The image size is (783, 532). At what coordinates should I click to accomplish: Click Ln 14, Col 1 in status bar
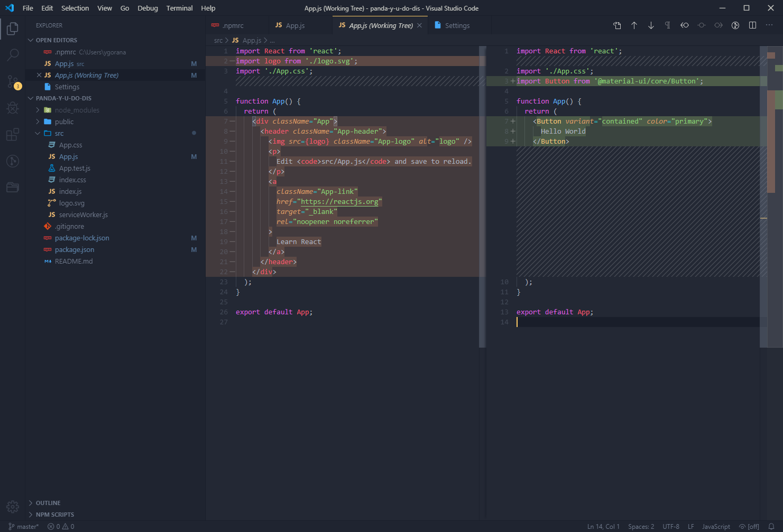603,526
